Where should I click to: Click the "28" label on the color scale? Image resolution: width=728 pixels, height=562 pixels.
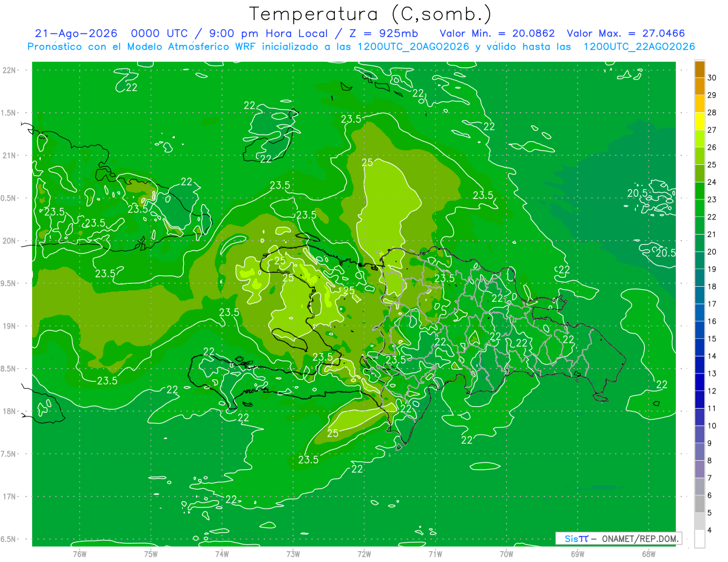point(712,113)
